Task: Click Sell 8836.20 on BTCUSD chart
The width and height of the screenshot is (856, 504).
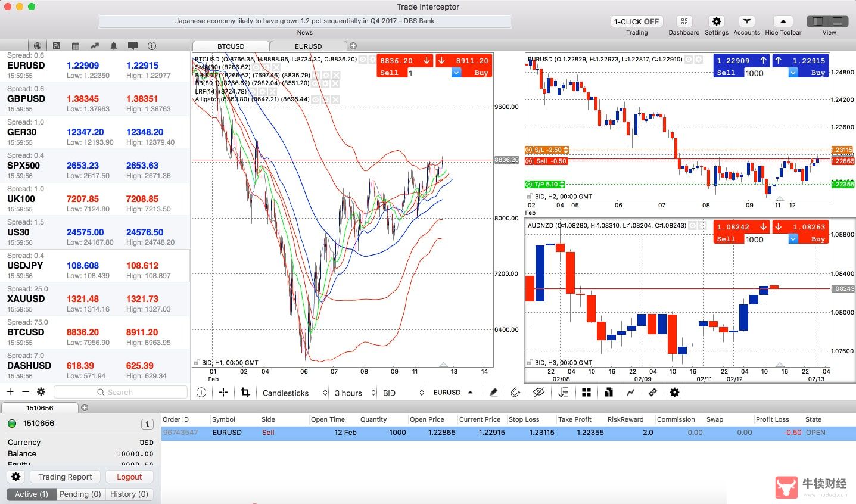Action: tap(405, 61)
